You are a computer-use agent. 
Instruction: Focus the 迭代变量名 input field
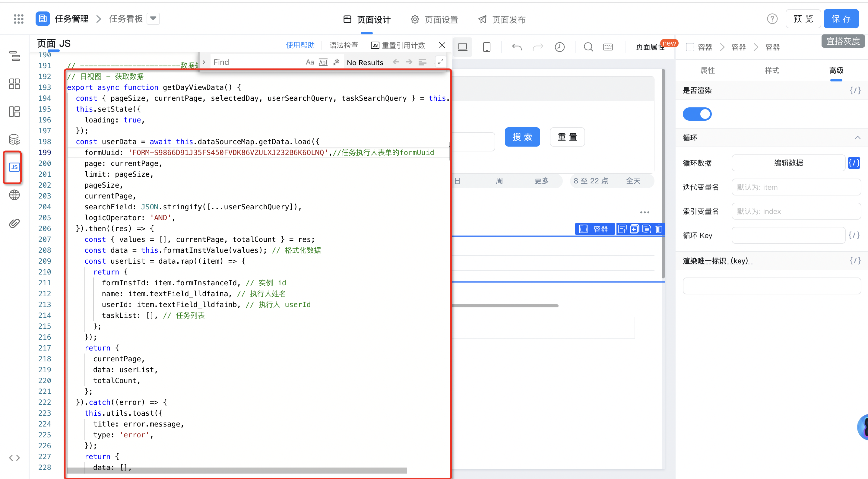(796, 187)
